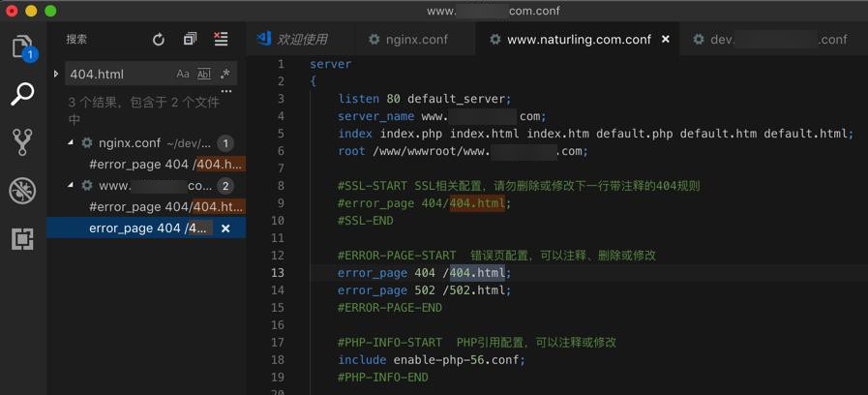
Task: Open the Search view icon
Action: (x=22, y=94)
